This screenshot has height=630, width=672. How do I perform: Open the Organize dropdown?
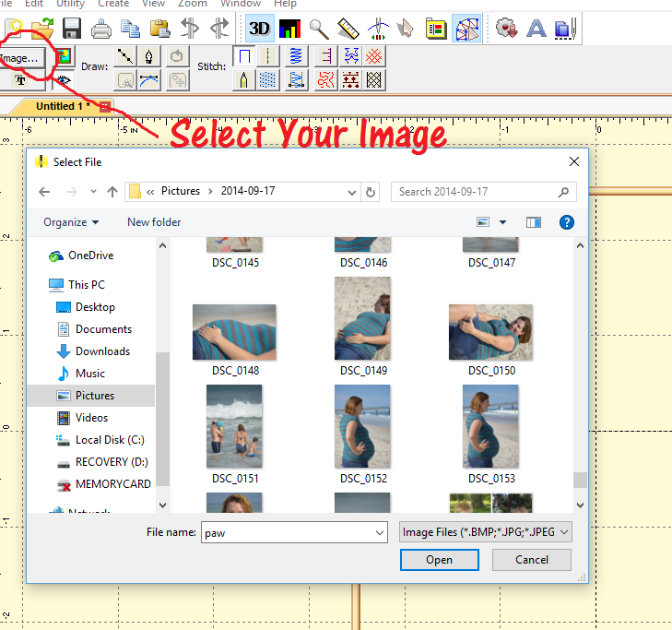[x=71, y=222]
